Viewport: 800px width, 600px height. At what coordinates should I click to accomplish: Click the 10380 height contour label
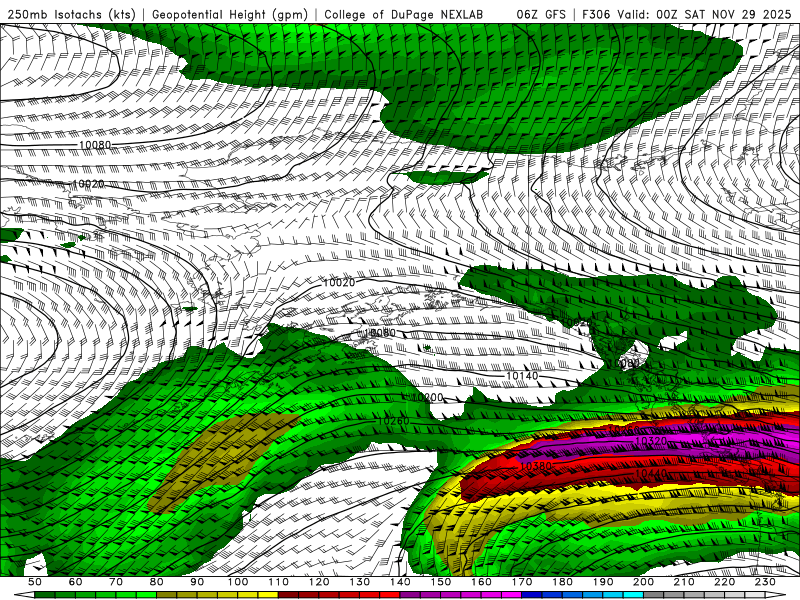click(535, 466)
